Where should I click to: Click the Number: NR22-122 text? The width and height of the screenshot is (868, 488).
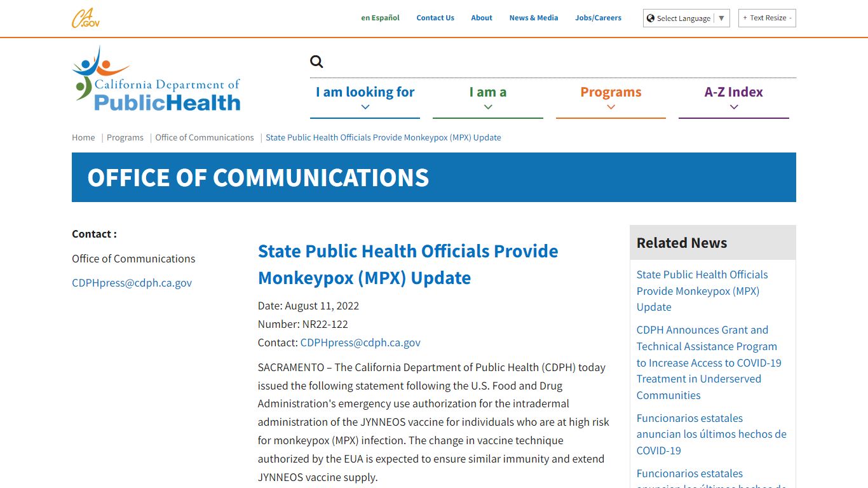pyautogui.click(x=303, y=324)
